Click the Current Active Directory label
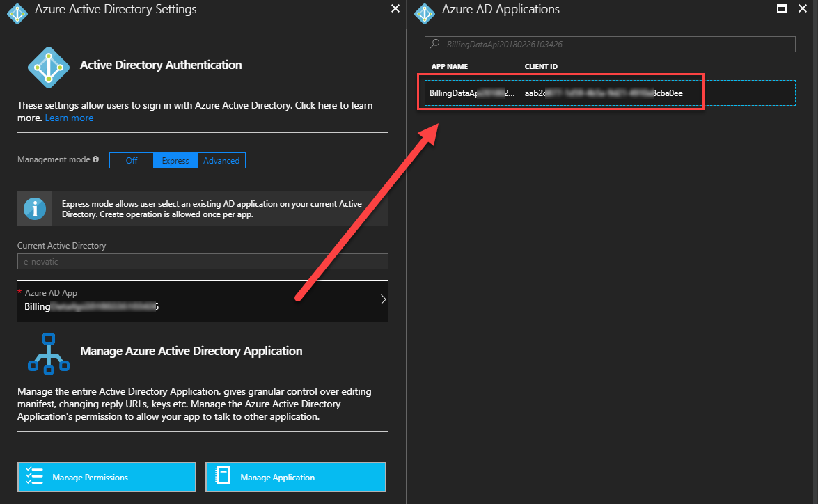Screen dimensions: 818x504 (x=61, y=245)
